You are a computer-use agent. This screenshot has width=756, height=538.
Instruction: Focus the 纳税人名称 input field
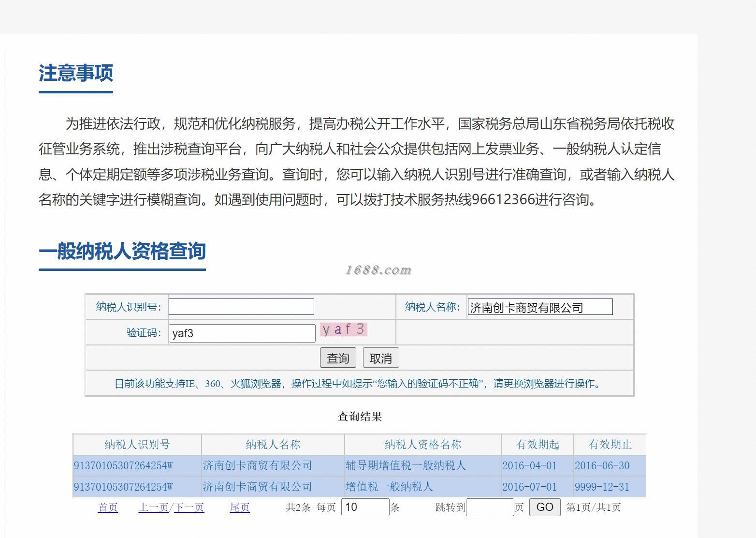(x=540, y=307)
